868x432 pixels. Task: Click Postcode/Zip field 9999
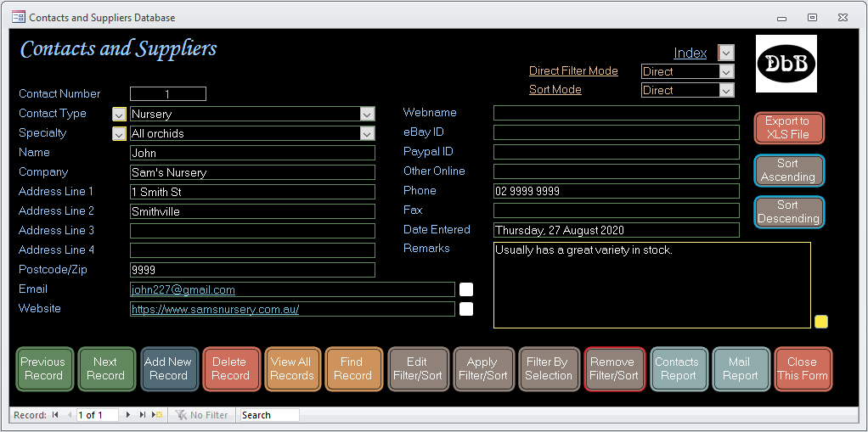[x=252, y=270]
